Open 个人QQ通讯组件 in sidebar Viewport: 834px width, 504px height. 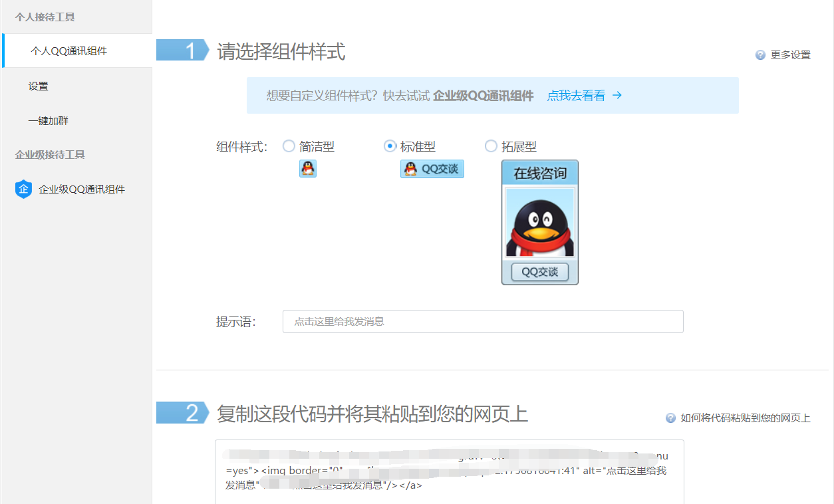(76, 51)
